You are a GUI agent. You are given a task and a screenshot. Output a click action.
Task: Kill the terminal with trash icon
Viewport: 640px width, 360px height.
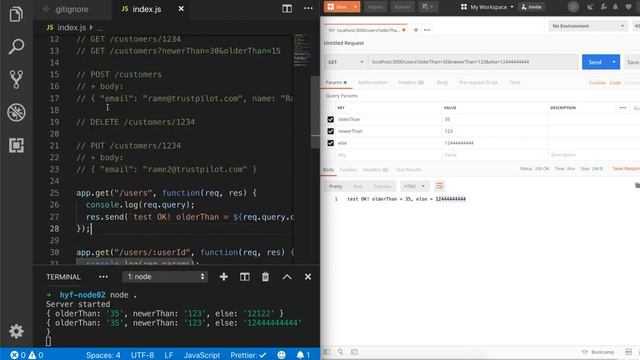pyautogui.click(x=265, y=277)
